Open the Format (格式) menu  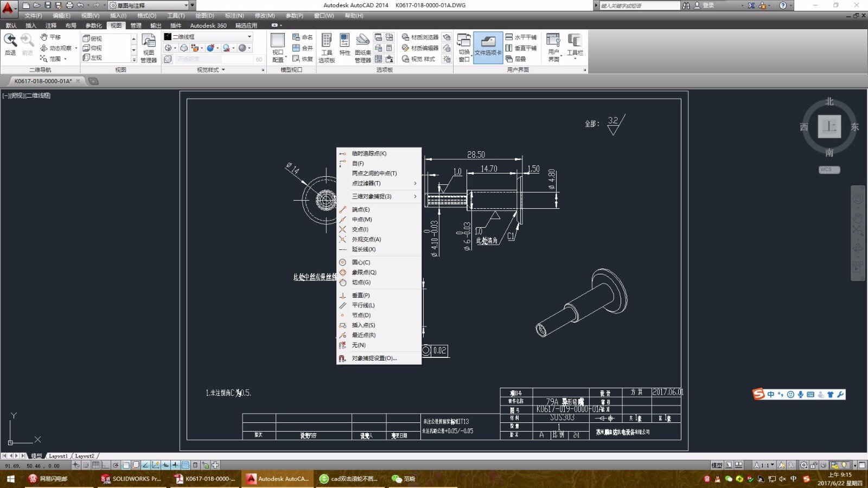(x=146, y=16)
